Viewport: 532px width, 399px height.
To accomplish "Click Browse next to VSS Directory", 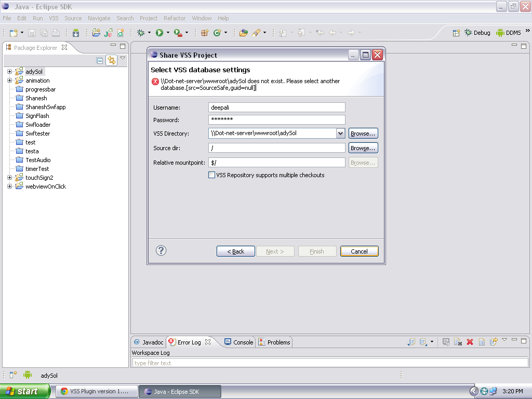I will point(363,134).
